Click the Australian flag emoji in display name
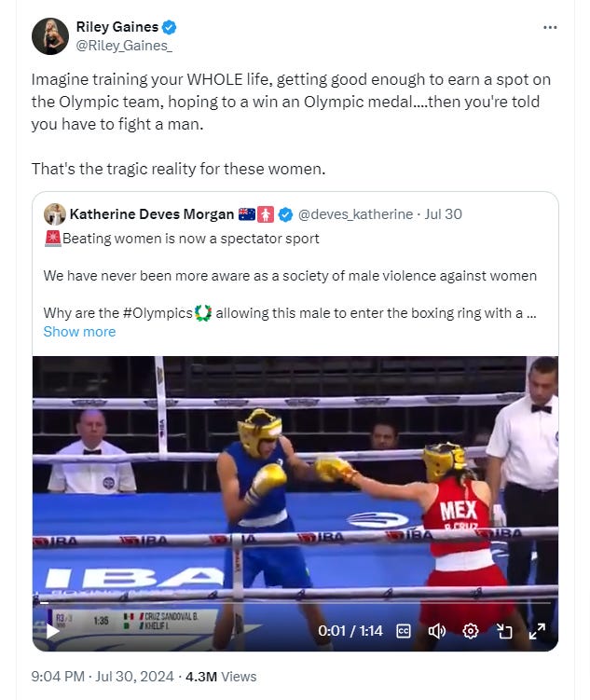Viewport: 590px width, 700px height. click(x=247, y=214)
